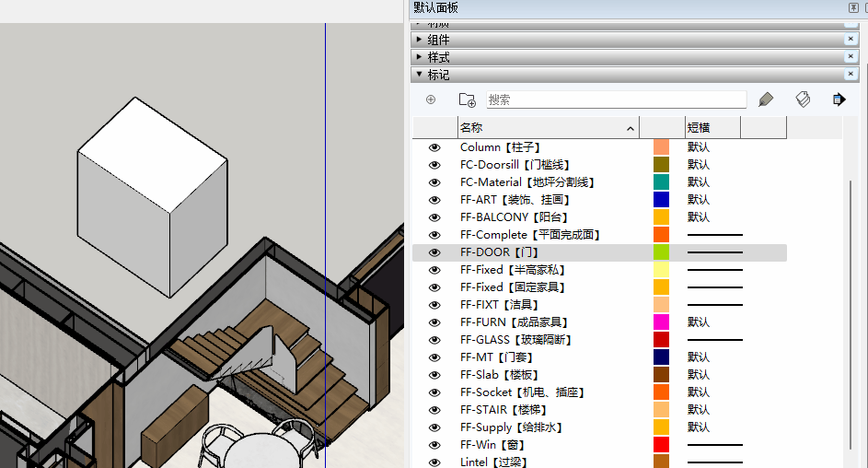Select the FF-GLASS tag name

pos(515,340)
